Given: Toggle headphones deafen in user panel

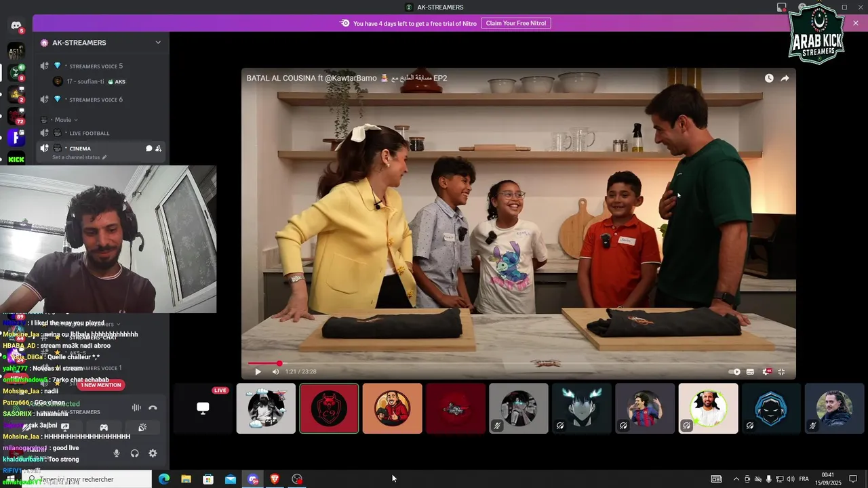Looking at the screenshot, I should coord(134,453).
